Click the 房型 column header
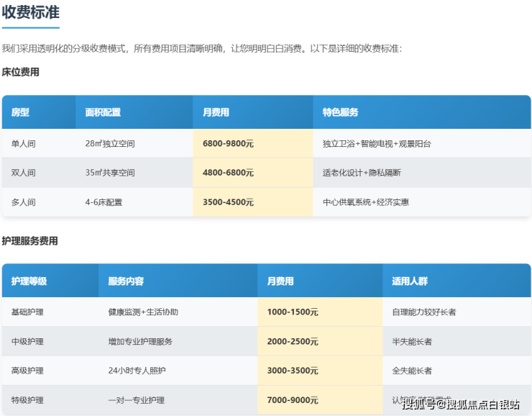This screenshot has width=532, height=416. click(x=20, y=112)
